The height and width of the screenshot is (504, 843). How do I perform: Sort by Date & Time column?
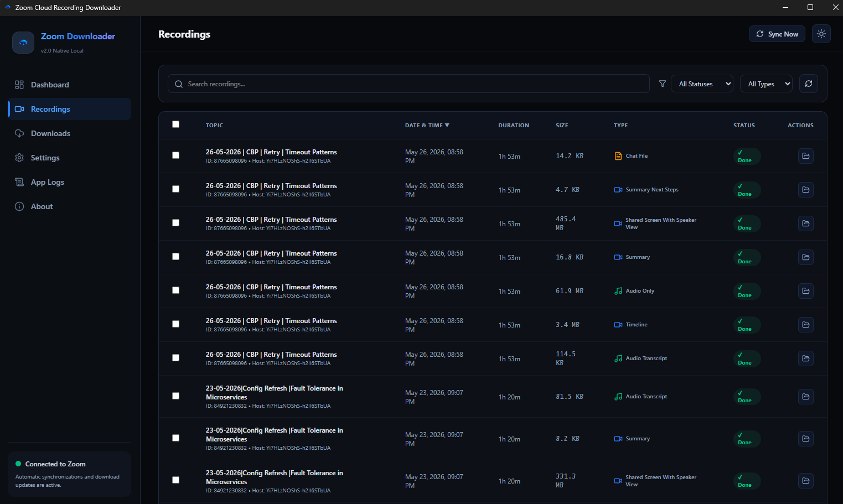click(427, 126)
